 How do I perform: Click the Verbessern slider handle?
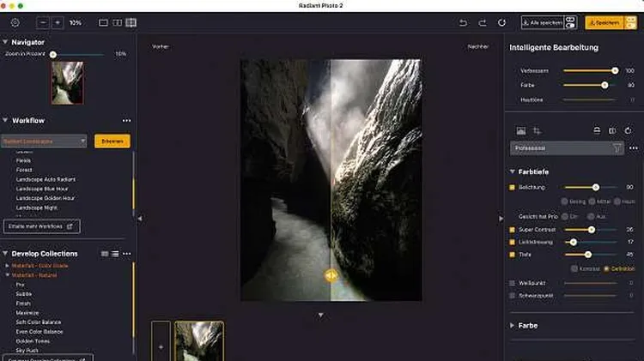coord(615,70)
